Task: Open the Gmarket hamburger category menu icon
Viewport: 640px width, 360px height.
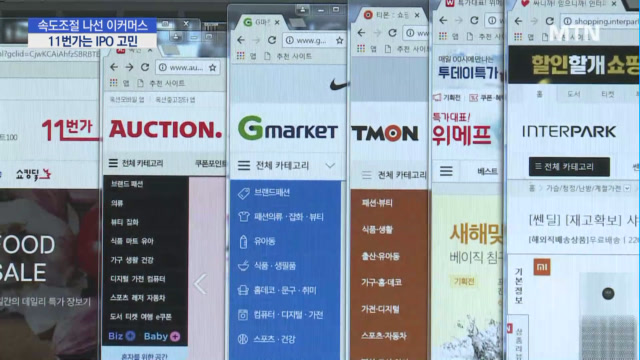Action: pos(244,165)
